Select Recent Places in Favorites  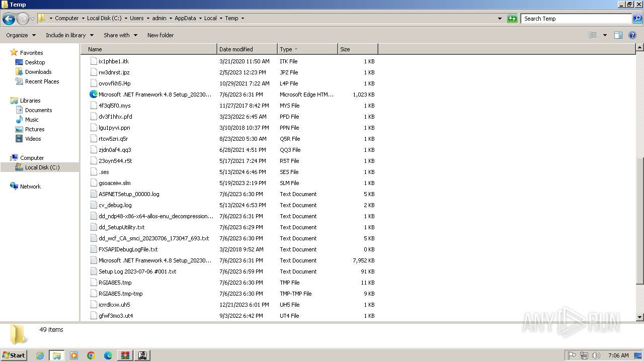[x=42, y=81]
